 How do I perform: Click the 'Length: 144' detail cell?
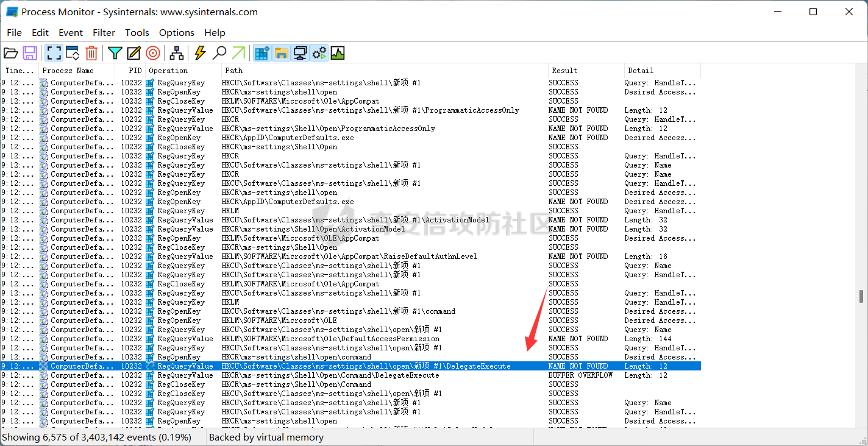[648, 339]
